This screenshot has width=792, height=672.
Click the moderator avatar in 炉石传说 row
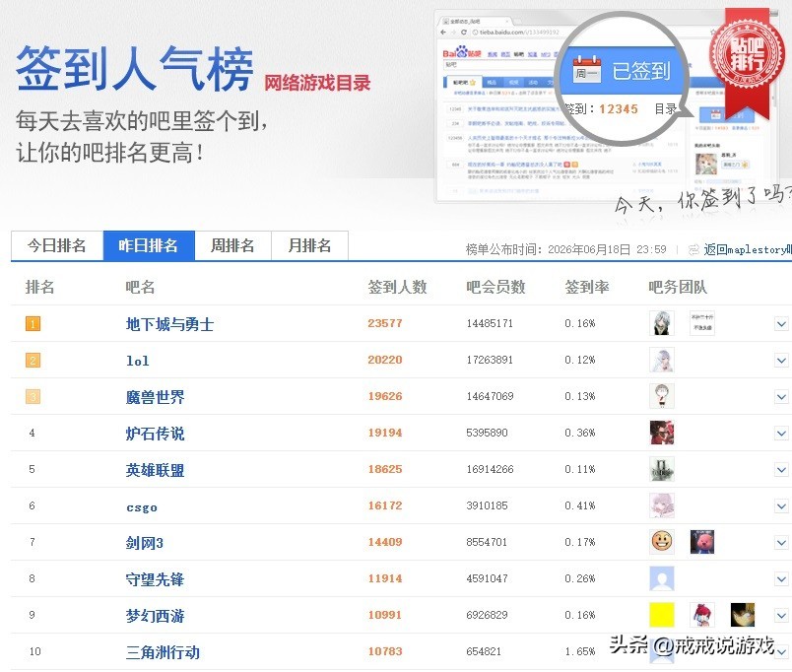tap(662, 433)
